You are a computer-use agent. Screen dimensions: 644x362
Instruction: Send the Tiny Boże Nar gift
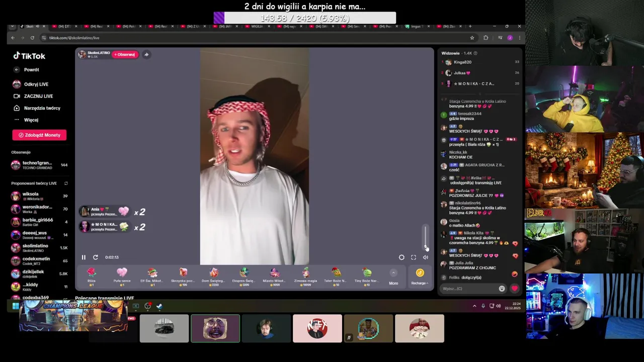coord(367,277)
